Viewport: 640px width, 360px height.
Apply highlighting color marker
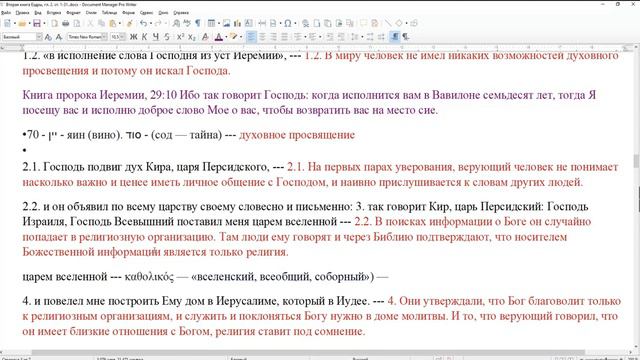(233, 37)
